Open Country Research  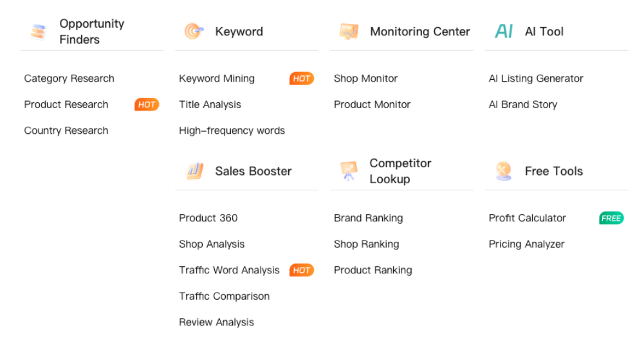[x=66, y=131]
